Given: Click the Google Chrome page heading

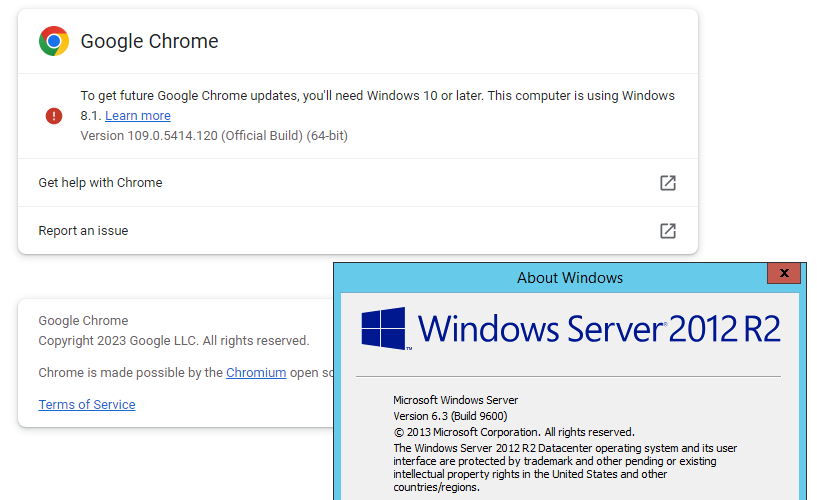Looking at the screenshot, I should pos(149,42).
